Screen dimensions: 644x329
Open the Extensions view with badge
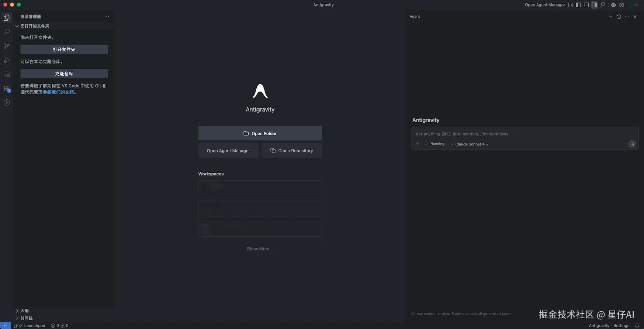7,89
